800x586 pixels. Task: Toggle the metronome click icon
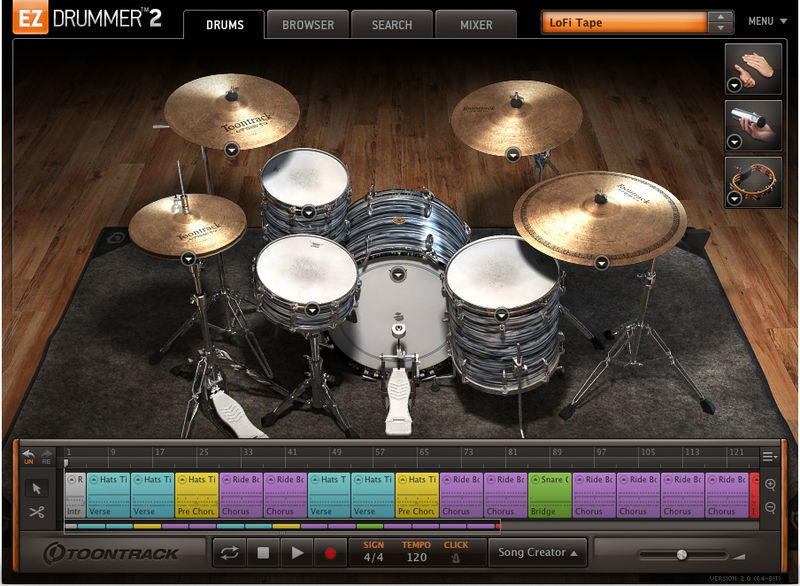pyautogui.click(x=456, y=558)
